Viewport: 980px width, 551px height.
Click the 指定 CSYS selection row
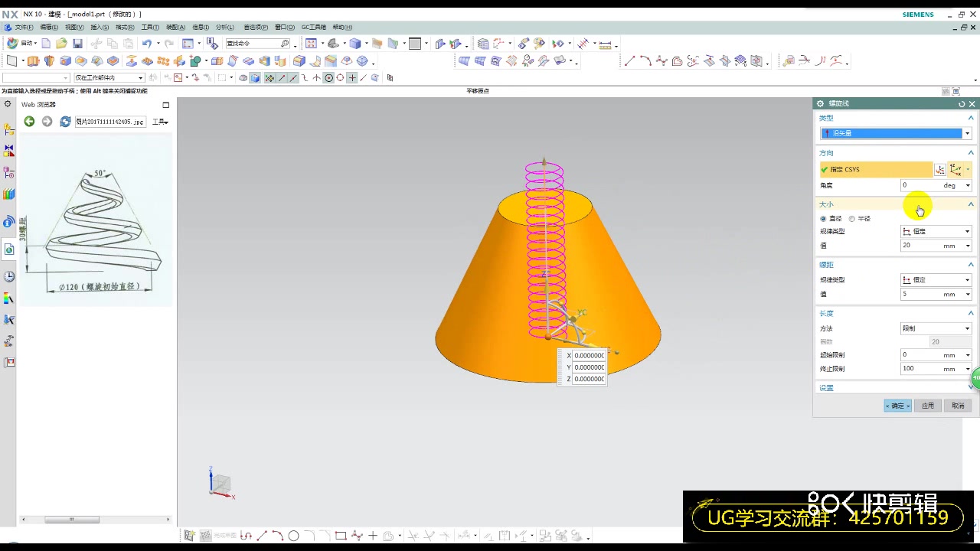(x=876, y=170)
